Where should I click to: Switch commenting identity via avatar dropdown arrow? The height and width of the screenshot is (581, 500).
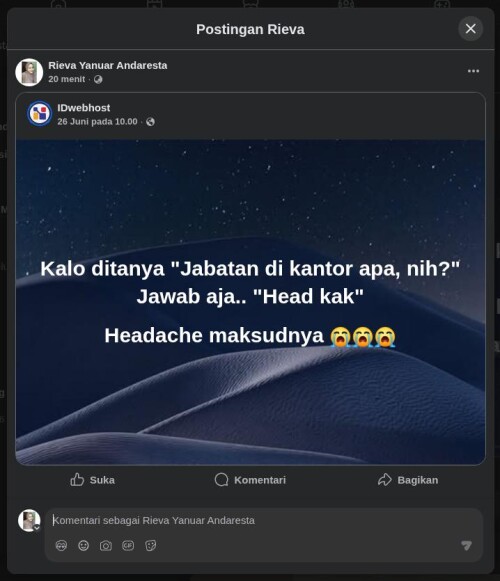37,528
